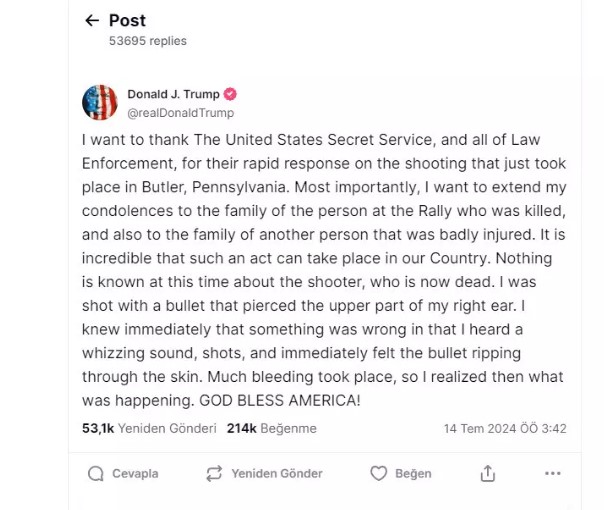
Task: Open the three-dot more options menu
Action: click(553, 473)
